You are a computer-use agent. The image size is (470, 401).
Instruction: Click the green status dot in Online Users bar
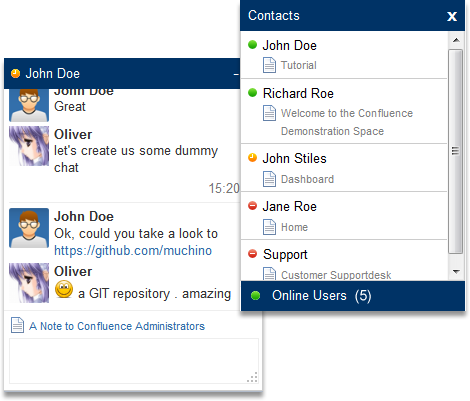(255, 296)
